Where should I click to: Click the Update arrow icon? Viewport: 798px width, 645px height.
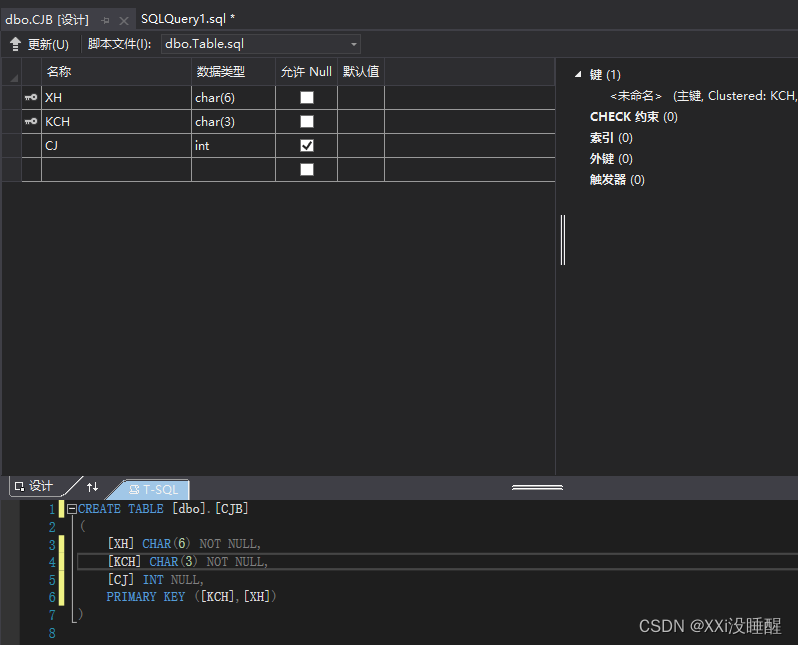click(x=15, y=44)
